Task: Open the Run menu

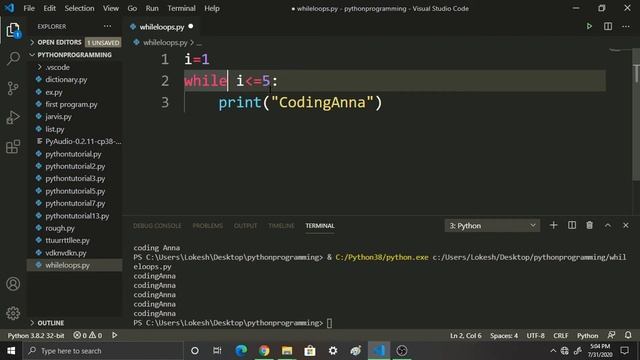Action: coord(152,8)
